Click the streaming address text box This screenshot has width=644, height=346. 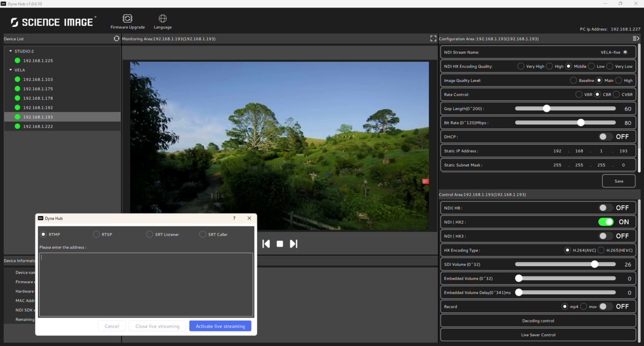point(146,284)
